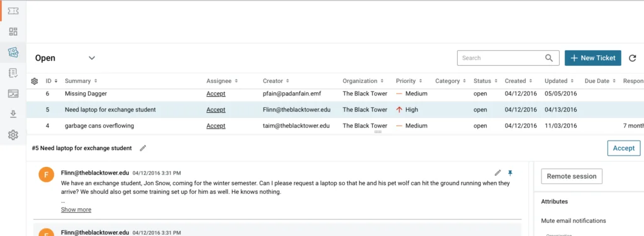Click the search magnifier icon

pos(548,58)
